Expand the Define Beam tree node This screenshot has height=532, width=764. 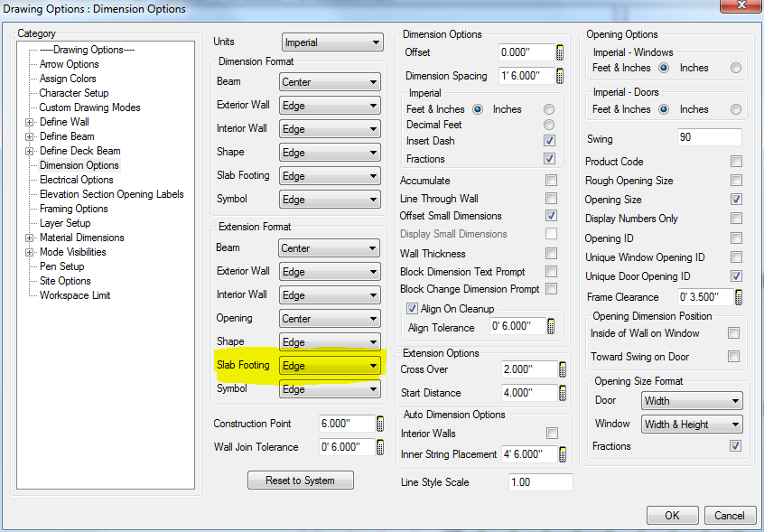point(30,137)
